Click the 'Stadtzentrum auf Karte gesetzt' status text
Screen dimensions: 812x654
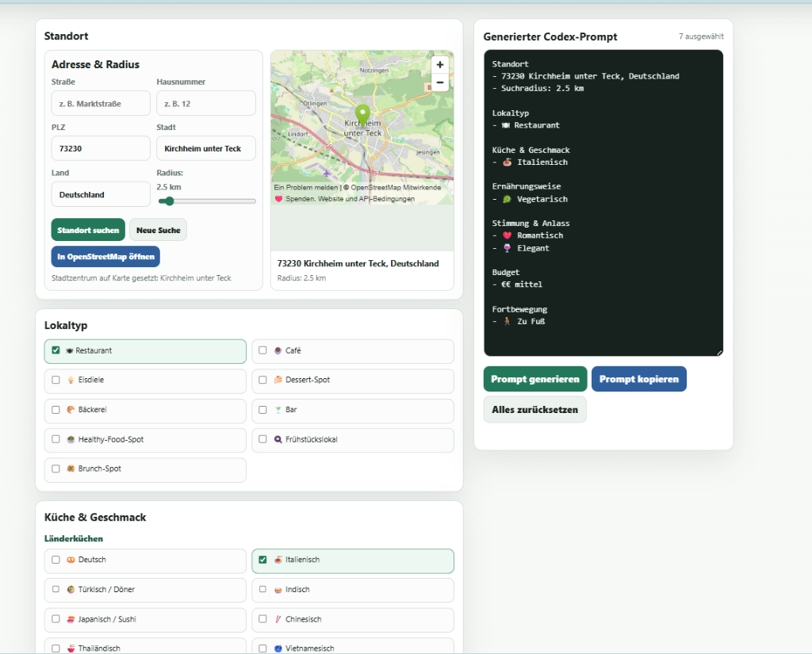click(x=141, y=278)
